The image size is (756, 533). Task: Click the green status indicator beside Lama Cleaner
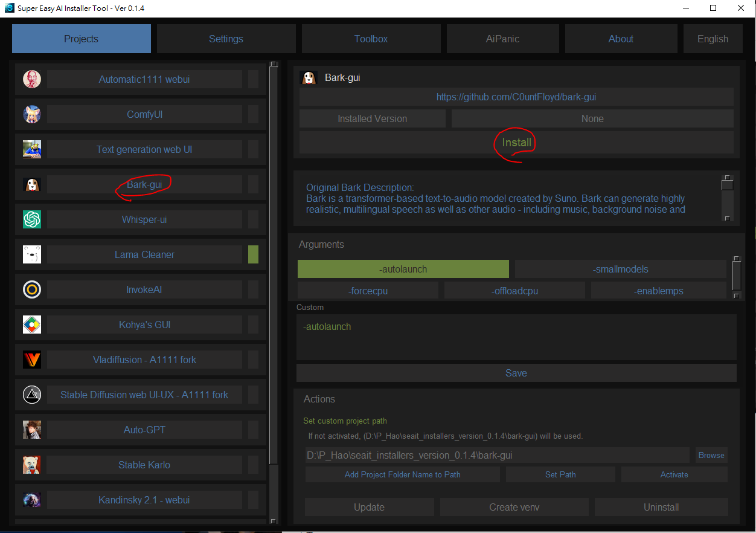click(253, 254)
